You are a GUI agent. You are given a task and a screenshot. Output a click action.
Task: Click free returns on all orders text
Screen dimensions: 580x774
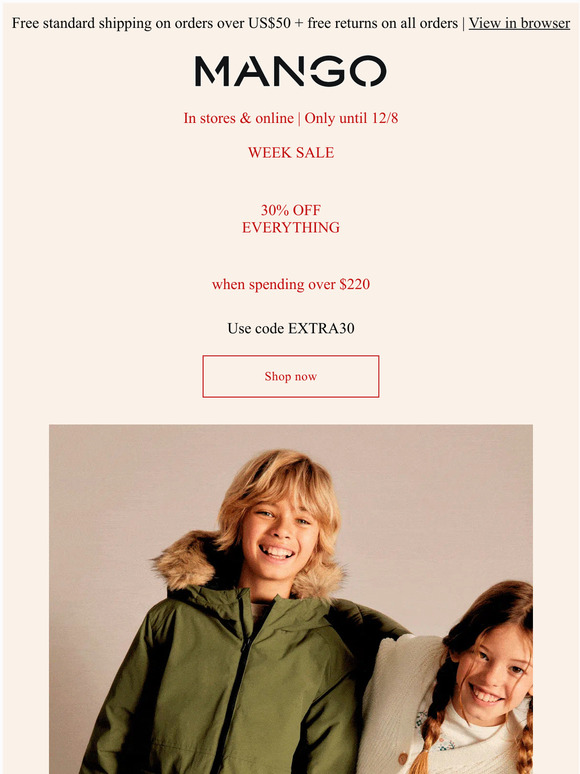coord(383,23)
